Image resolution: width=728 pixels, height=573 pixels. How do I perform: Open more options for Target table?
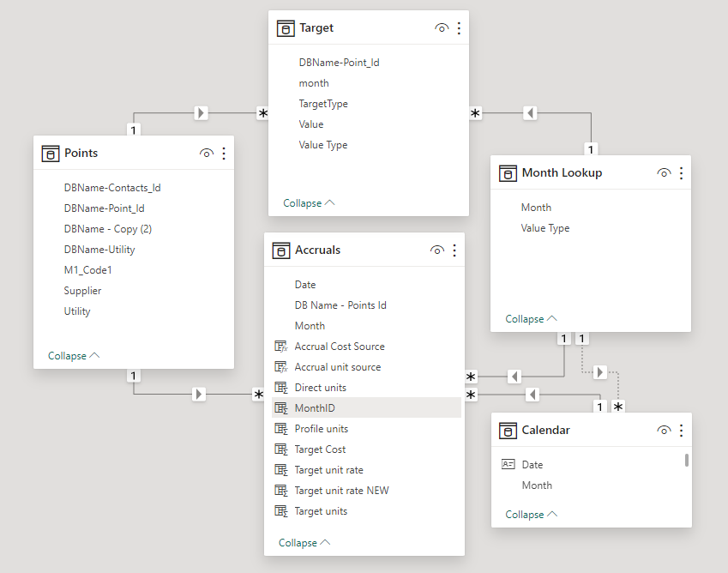459,28
